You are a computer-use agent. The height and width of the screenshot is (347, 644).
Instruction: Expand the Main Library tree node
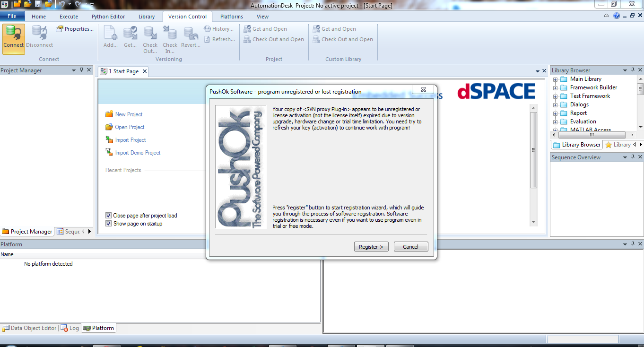coord(556,79)
